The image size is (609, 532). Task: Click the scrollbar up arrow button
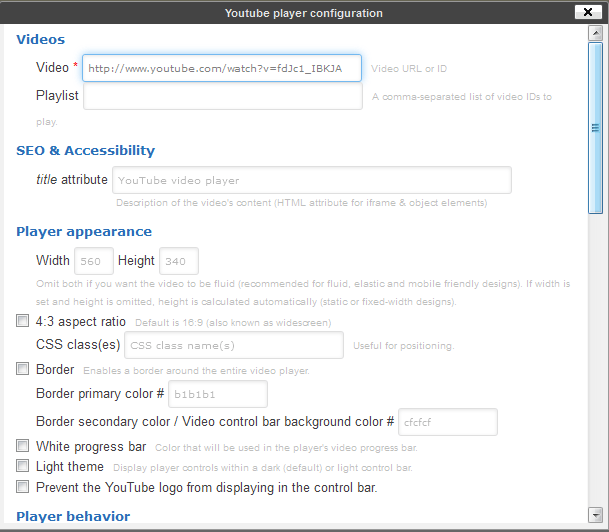click(x=595, y=33)
